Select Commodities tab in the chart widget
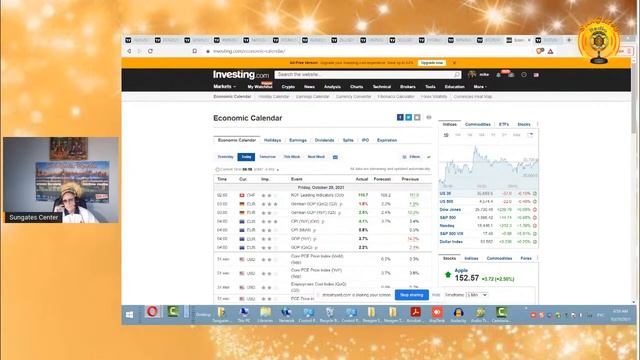Screen dimensions: 640x360 (478, 124)
